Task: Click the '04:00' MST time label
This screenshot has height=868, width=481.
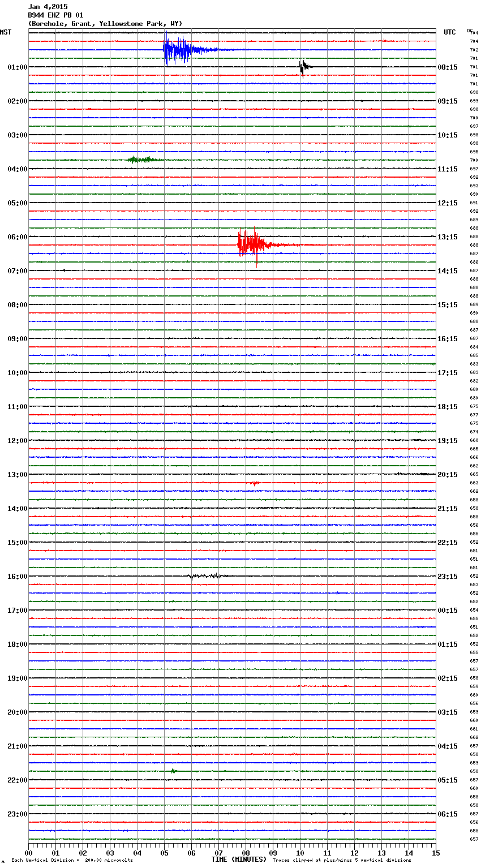Action: point(18,169)
